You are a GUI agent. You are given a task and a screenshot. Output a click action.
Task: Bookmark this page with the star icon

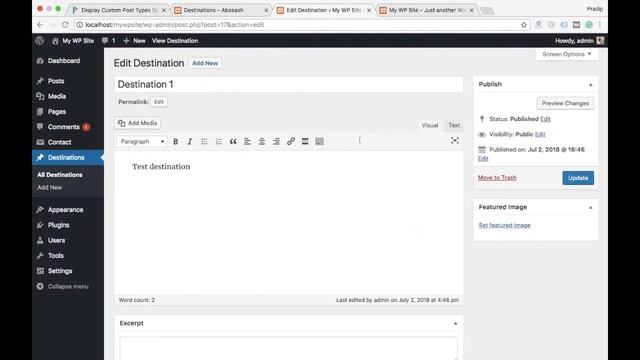[524, 25]
